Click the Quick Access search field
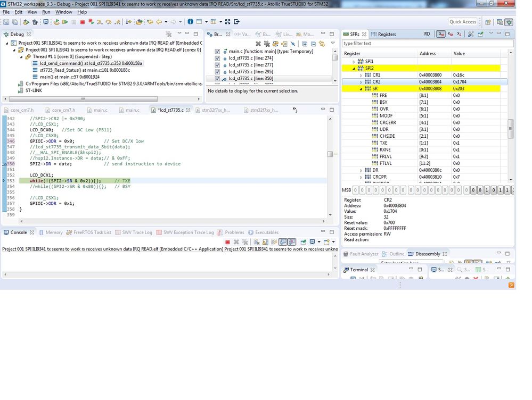532x400 pixels. (x=463, y=22)
